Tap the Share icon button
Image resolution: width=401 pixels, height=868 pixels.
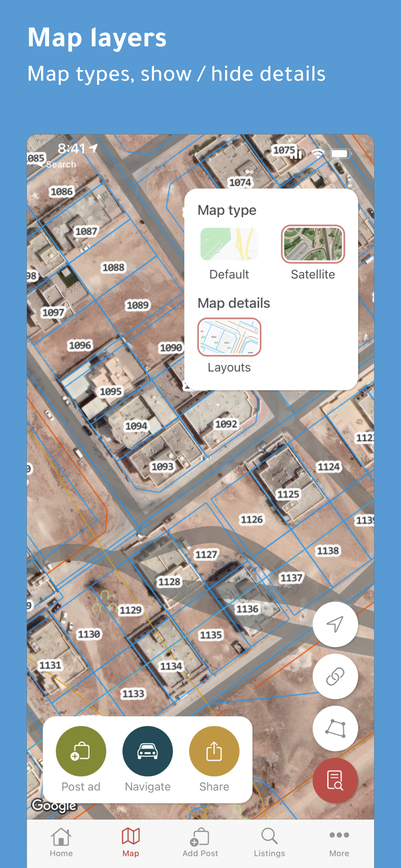point(214,751)
